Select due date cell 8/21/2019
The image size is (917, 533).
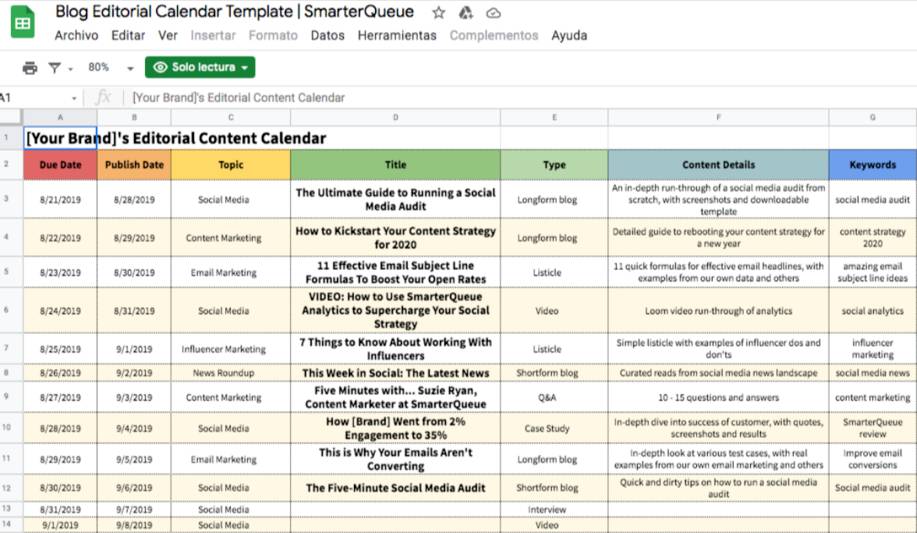click(60, 200)
